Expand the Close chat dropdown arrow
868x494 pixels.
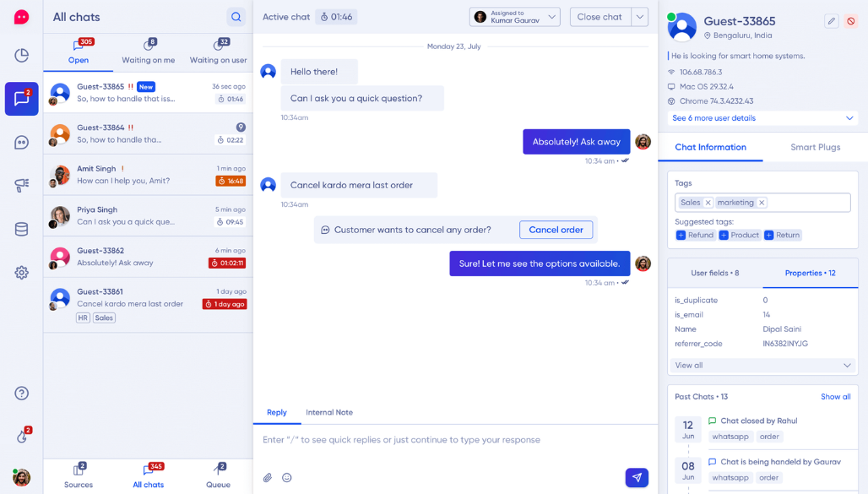point(640,17)
